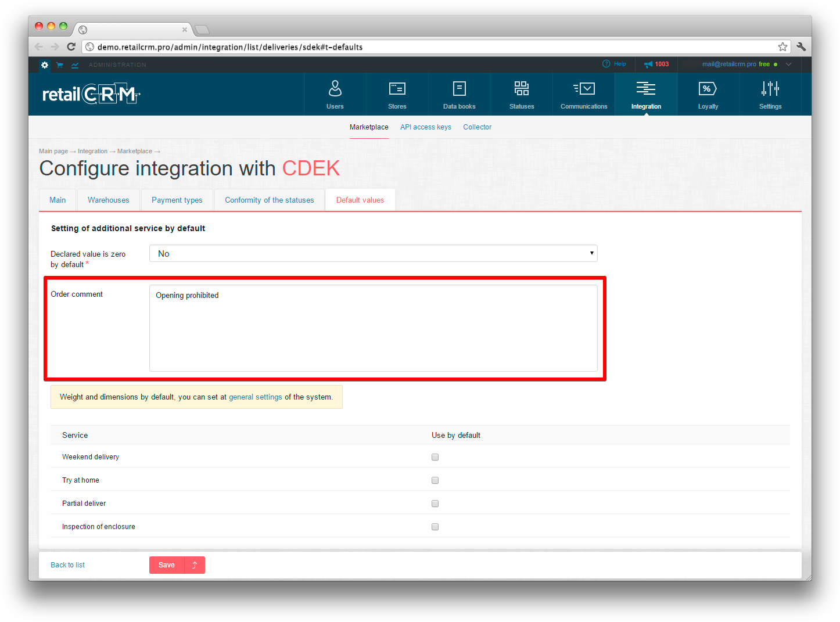840x622 pixels.
Task: Click the browser forward arrow
Action: 55,47
